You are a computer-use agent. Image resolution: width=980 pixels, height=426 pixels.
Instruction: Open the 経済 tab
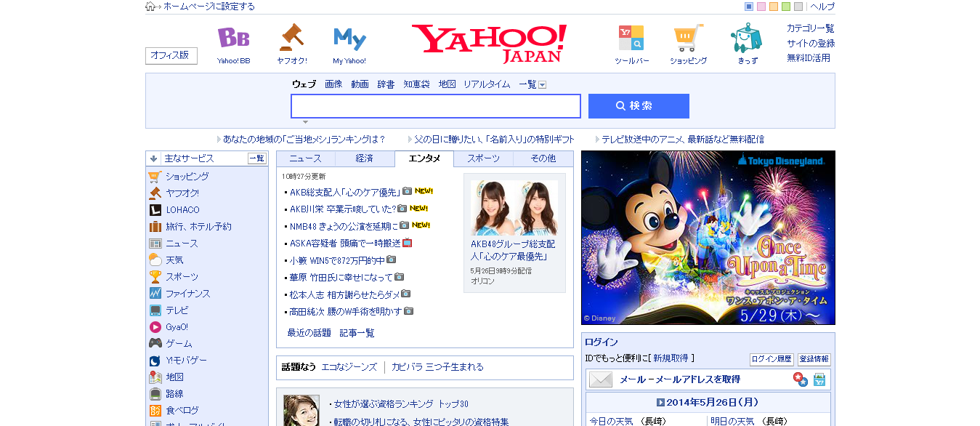click(x=365, y=158)
